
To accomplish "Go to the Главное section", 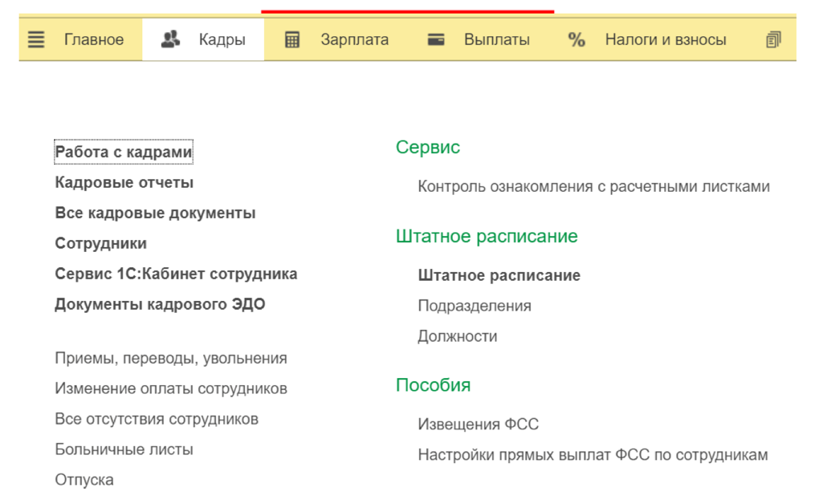I will (x=94, y=39).
